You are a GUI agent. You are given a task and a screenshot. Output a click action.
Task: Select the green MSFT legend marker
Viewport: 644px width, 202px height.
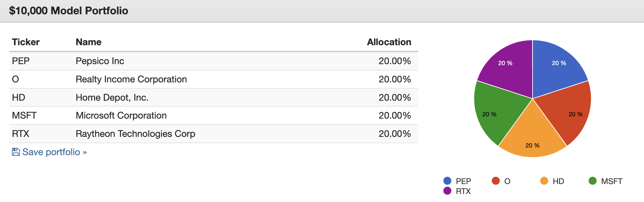pyautogui.click(x=593, y=181)
